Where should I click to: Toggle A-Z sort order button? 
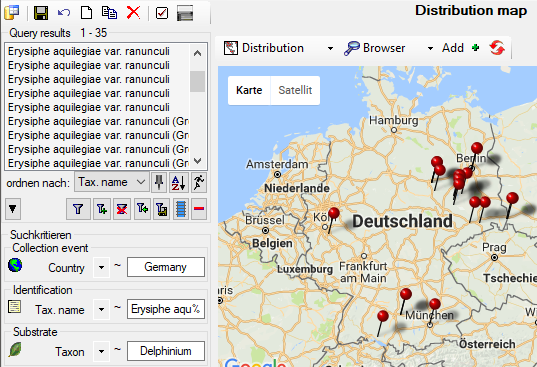click(179, 182)
